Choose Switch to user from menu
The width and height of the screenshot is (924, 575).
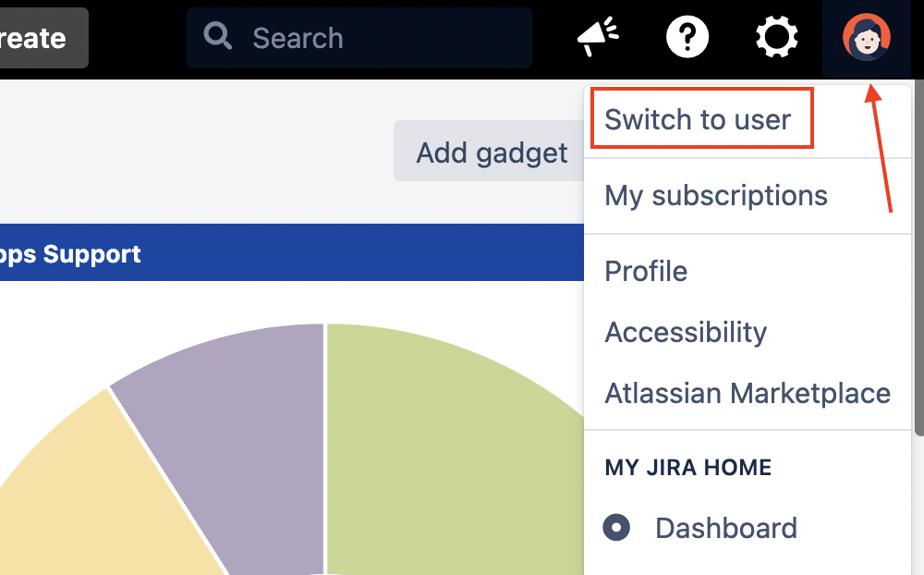click(699, 119)
